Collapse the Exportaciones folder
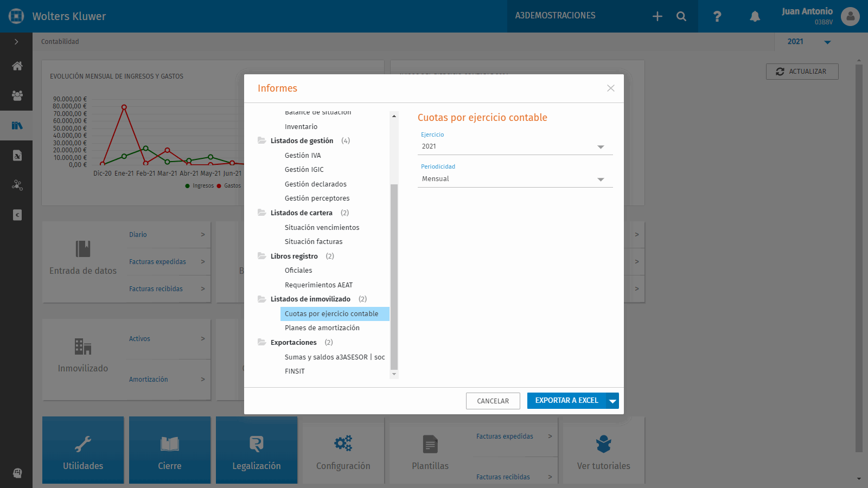Screen dimensions: 868x488 [x=261, y=342]
